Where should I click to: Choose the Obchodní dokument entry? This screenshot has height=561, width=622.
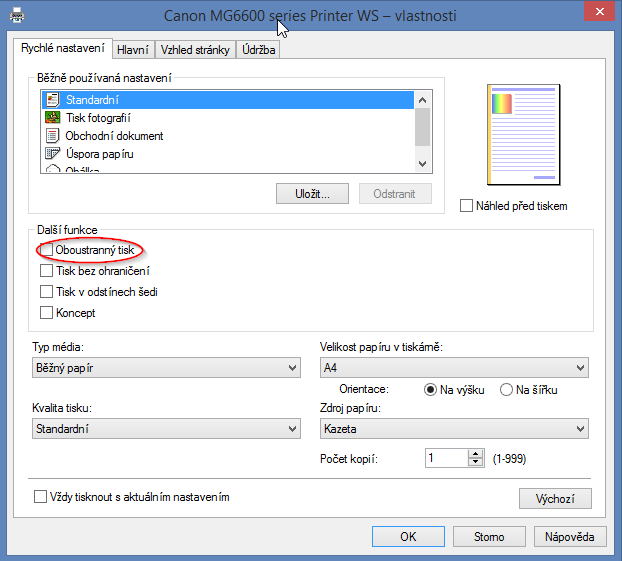pos(228,136)
